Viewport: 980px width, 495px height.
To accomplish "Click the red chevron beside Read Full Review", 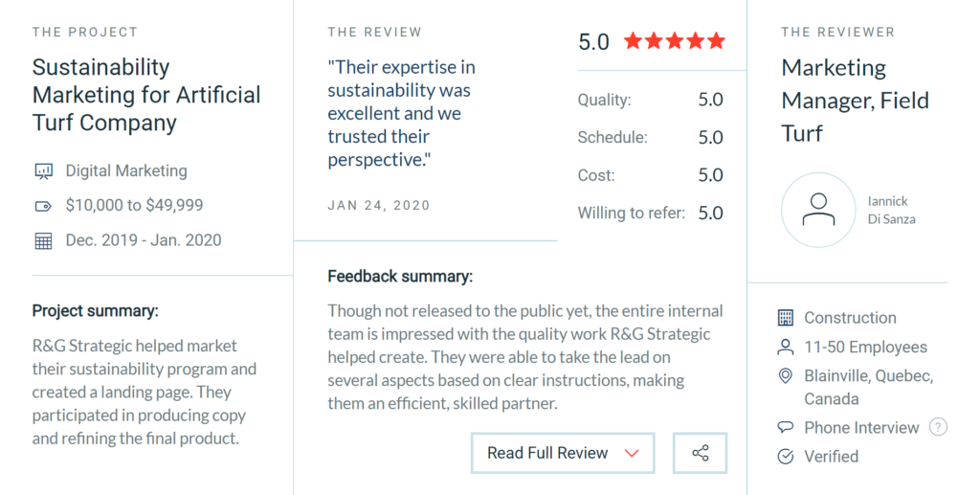I will (631, 454).
